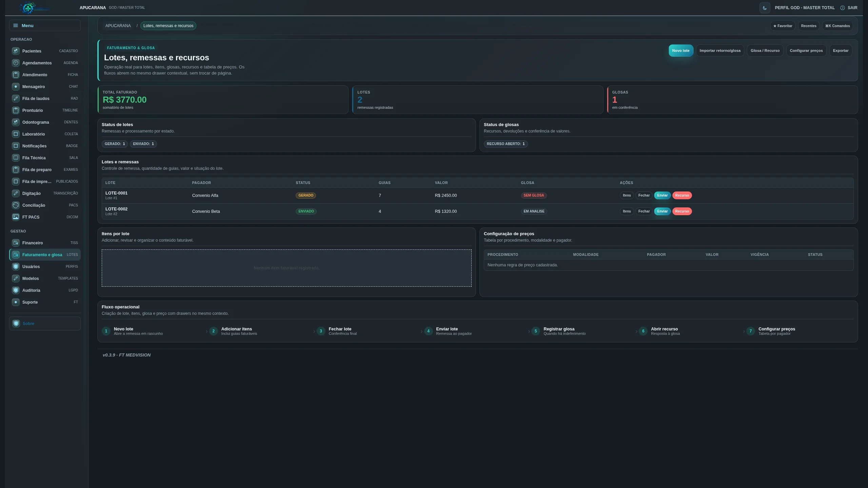
Task: Click the Favoritar star button
Action: click(x=783, y=26)
